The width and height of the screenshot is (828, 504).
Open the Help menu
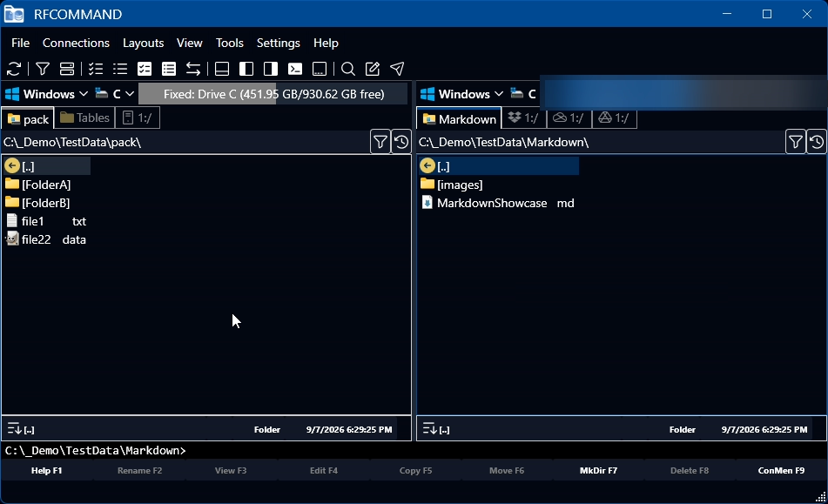coord(326,43)
